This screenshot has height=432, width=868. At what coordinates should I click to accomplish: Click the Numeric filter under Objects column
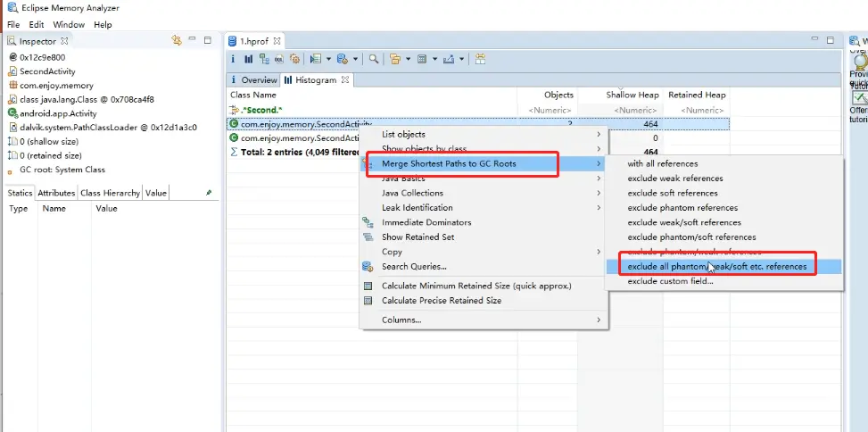coord(548,110)
